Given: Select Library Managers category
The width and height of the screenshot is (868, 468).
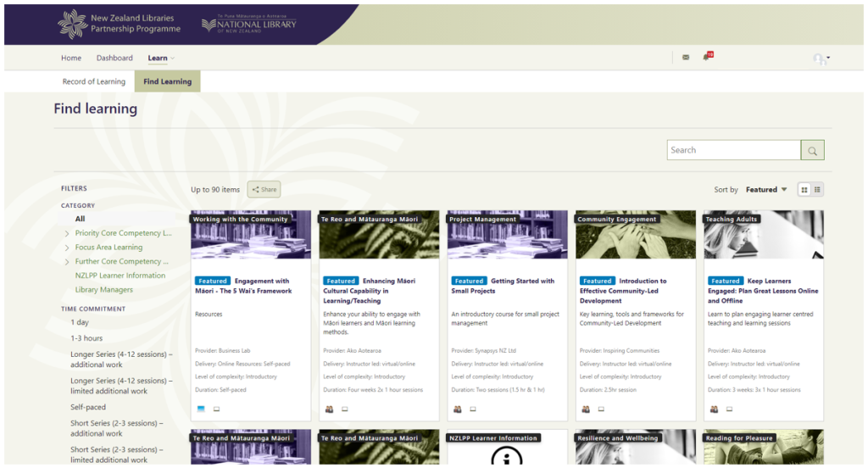Looking at the screenshot, I should (104, 290).
